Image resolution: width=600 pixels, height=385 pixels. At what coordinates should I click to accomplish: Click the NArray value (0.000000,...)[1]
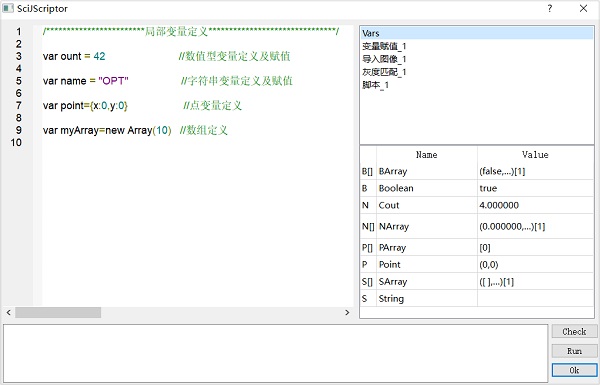(512, 227)
